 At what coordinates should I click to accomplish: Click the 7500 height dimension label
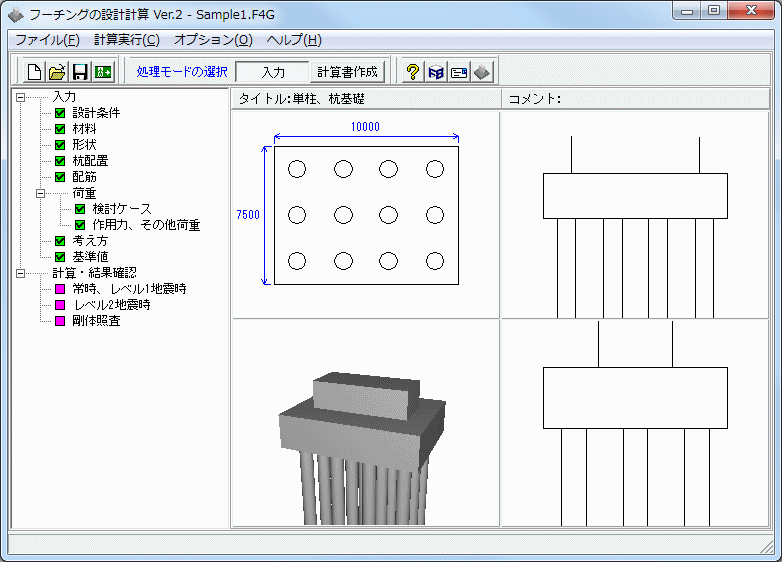248,215
